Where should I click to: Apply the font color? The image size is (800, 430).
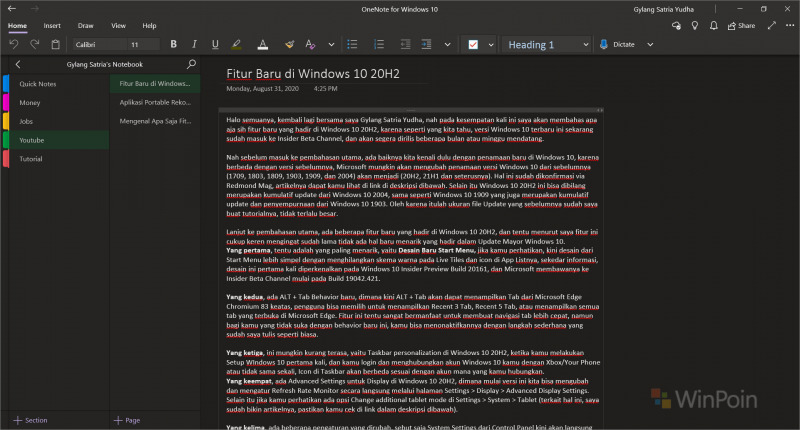click(x=262, y=44)
